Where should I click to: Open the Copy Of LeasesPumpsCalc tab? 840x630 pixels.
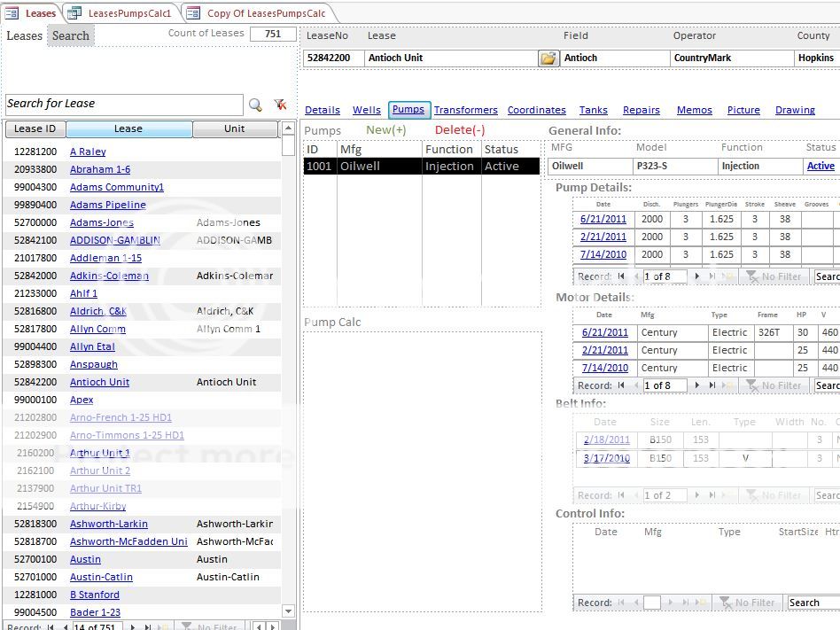pyautogui.click(x=265, y=13)
